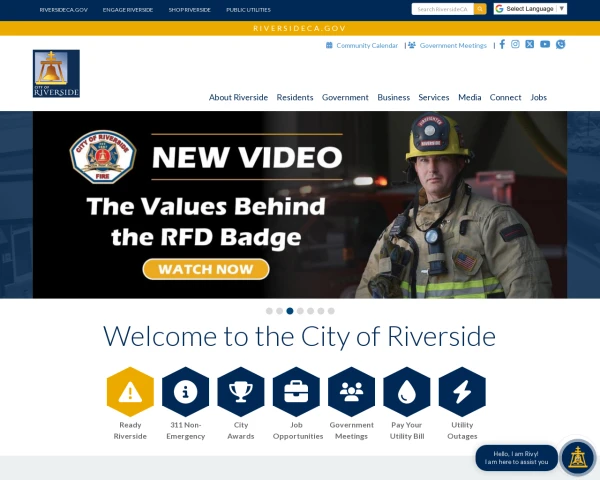Click the Search RiversideCA input field
Image resolution: width=600 pixels, height=480 pixels.
tap(443, 9)
